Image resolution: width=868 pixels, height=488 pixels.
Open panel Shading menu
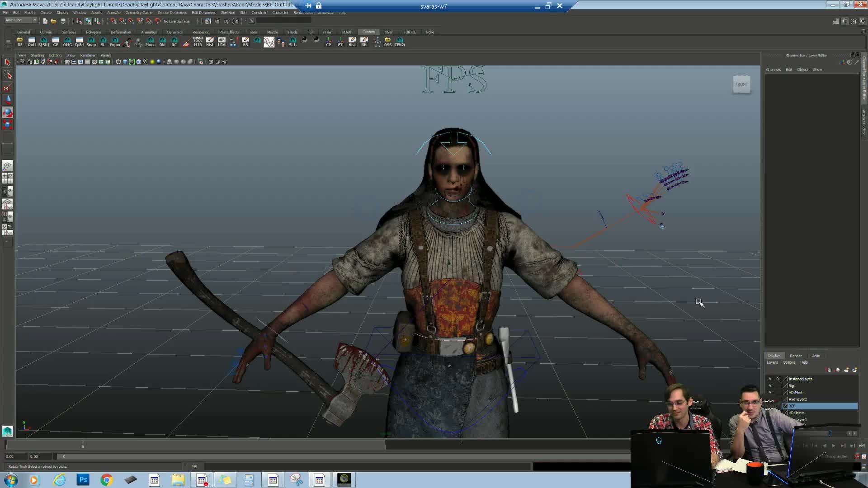pyautogui.click(x=37, y=55)
